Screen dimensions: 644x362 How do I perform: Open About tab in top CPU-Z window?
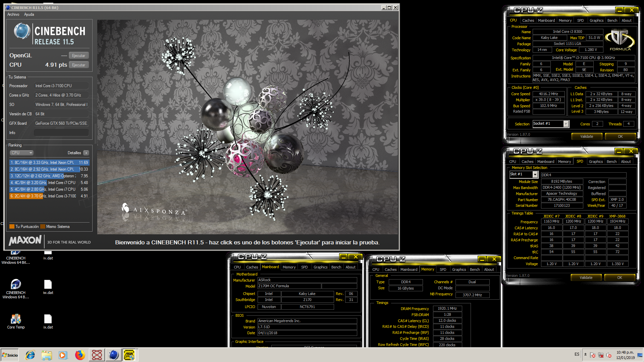click(627, 20)
